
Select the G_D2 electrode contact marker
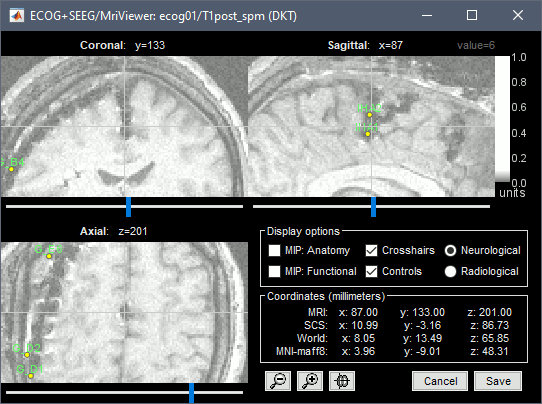pyautogui.click(x=27, y=355)
